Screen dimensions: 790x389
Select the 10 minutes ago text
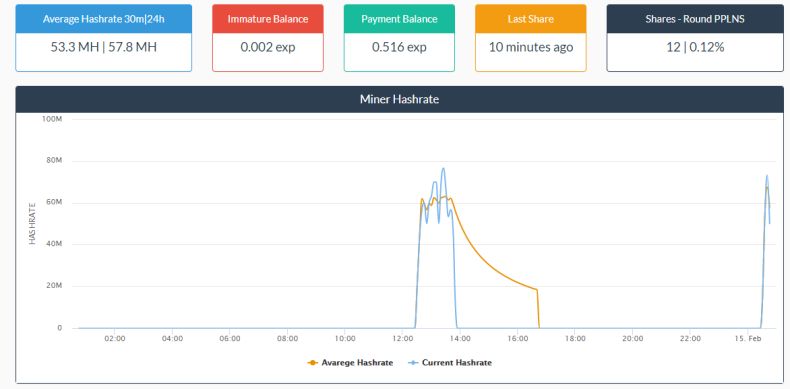pos(531,47)
